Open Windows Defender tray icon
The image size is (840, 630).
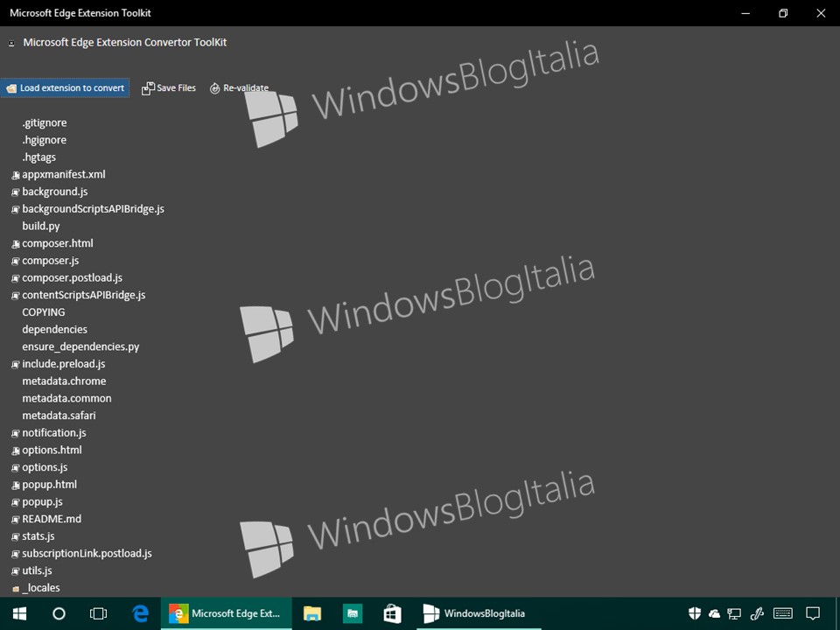pos(695,613)
